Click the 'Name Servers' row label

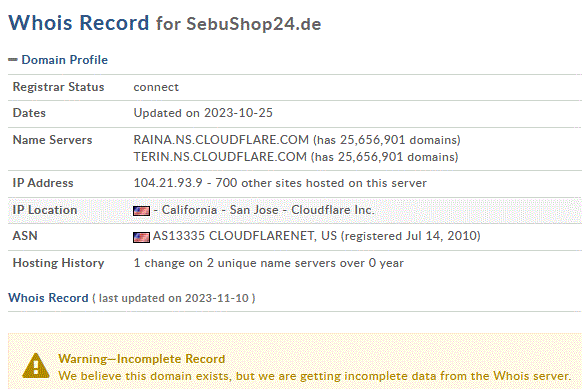pos(52,140)
